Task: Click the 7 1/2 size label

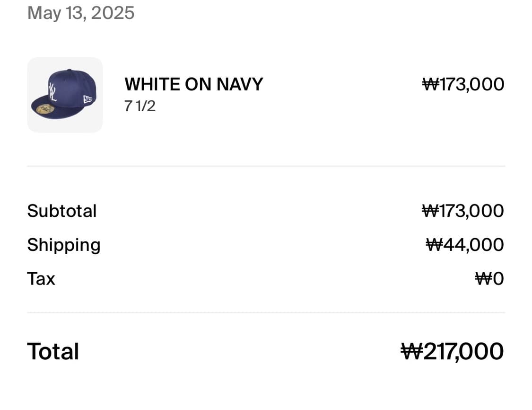Action: 140,106
